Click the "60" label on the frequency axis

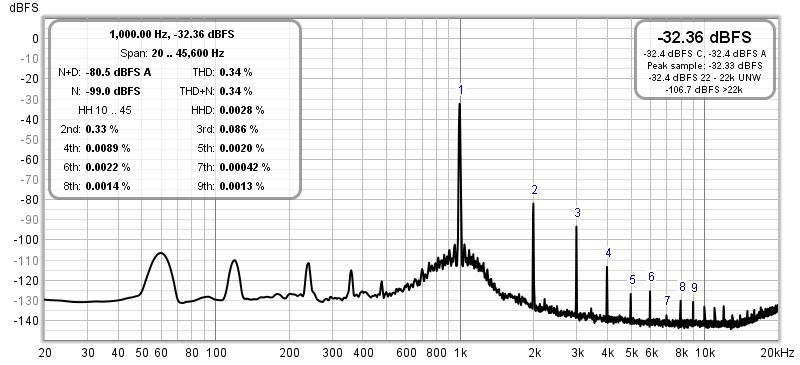point(161,353)
